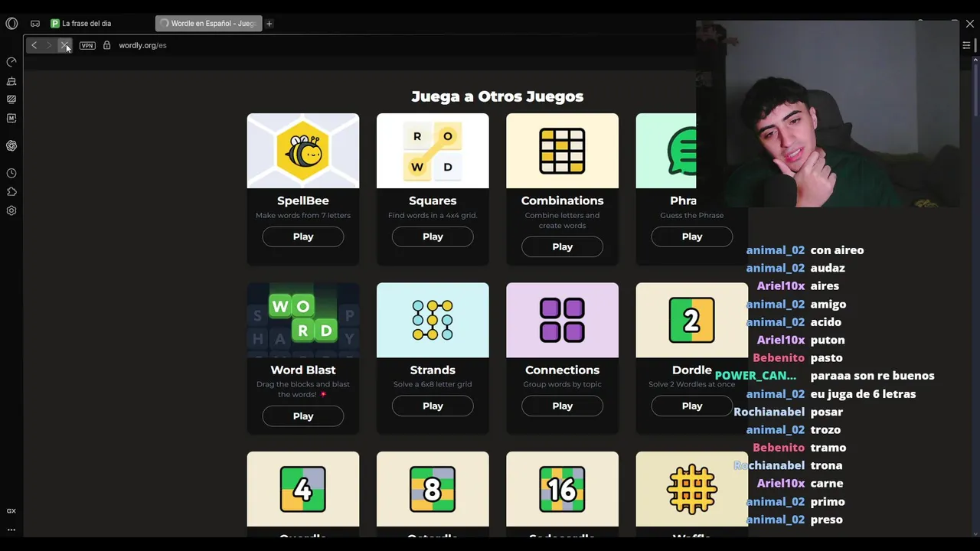Click the Combinations title text
This screenshot has width=980, height=551.
(x=562, y=201)
